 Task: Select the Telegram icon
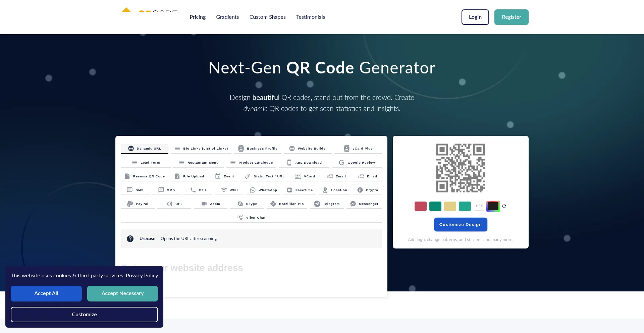317,204
